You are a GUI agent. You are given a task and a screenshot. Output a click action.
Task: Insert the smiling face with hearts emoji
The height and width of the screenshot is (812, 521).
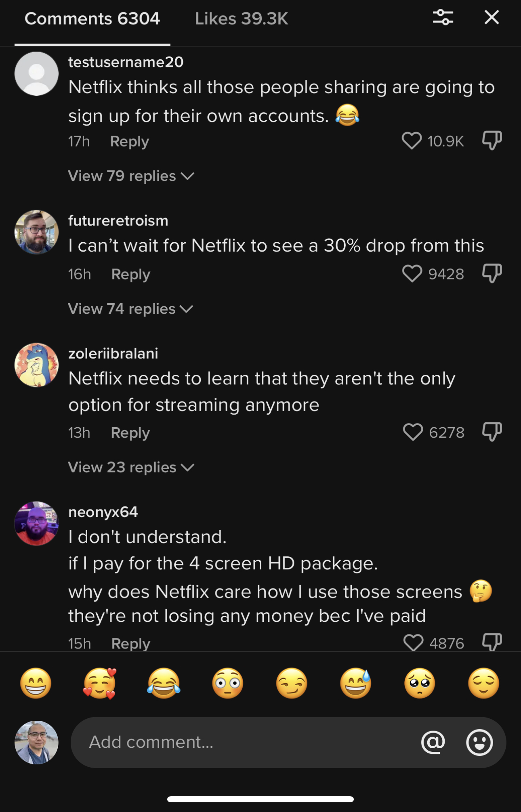[x=100, y=683]
